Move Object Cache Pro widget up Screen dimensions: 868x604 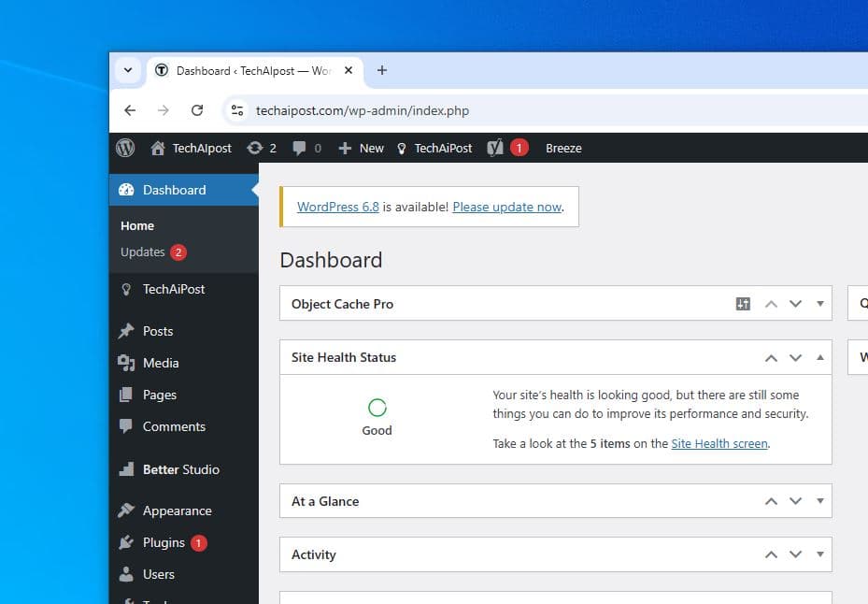click(x=771, y=304)
